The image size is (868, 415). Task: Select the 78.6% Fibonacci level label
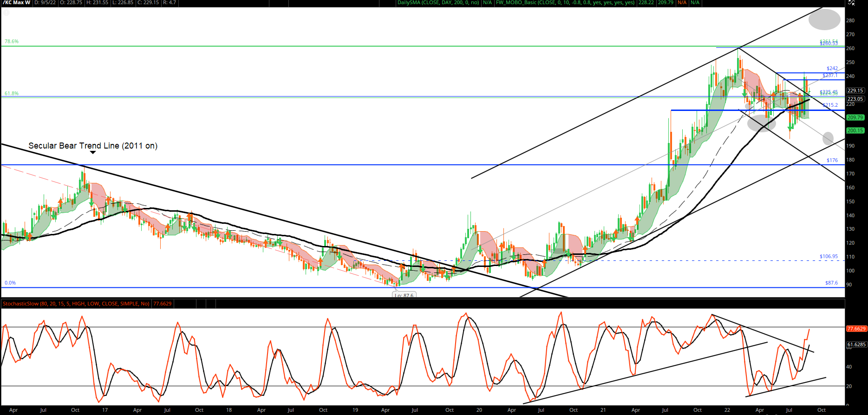(12, 41)
